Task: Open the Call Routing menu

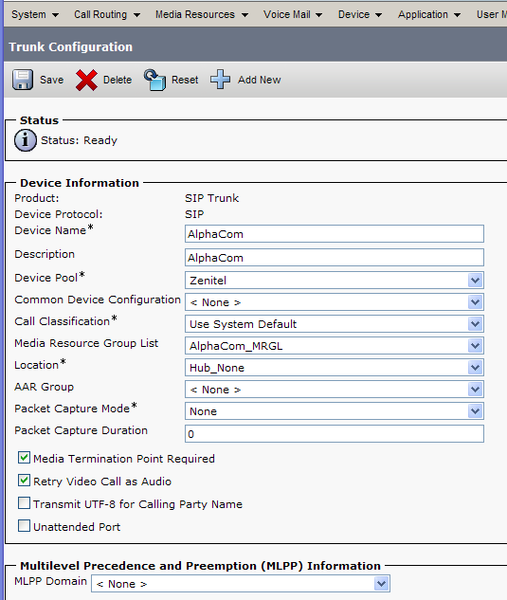Action: point(107,15)
